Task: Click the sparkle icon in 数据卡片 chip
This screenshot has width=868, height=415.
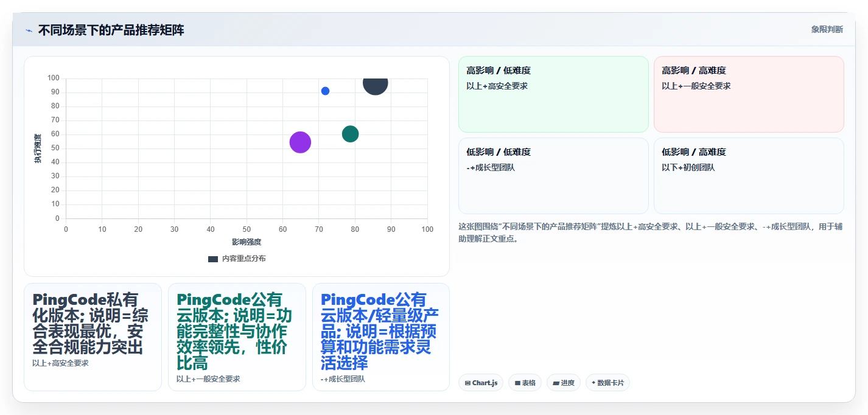Action: 593,383
